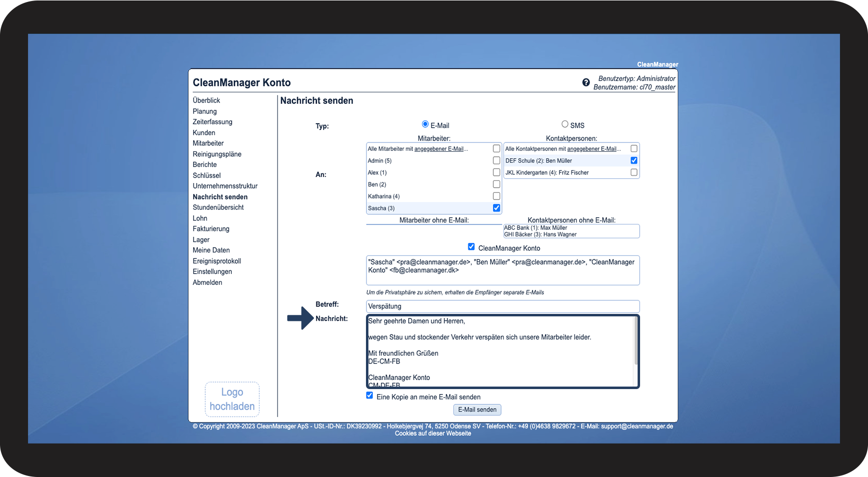Open the help question mark icon

586,83
